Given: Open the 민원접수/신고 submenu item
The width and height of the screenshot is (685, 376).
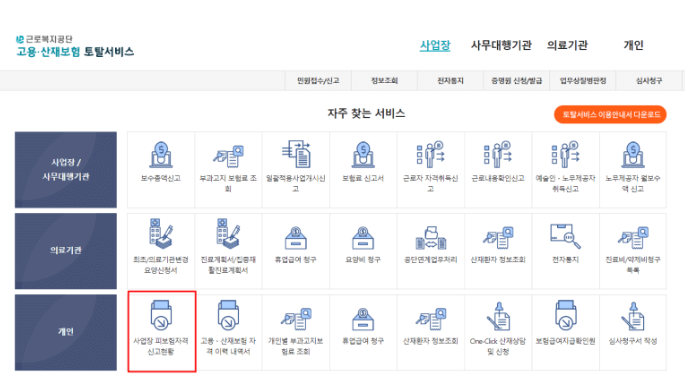Looking at the screenshot, I should [318, 81].
